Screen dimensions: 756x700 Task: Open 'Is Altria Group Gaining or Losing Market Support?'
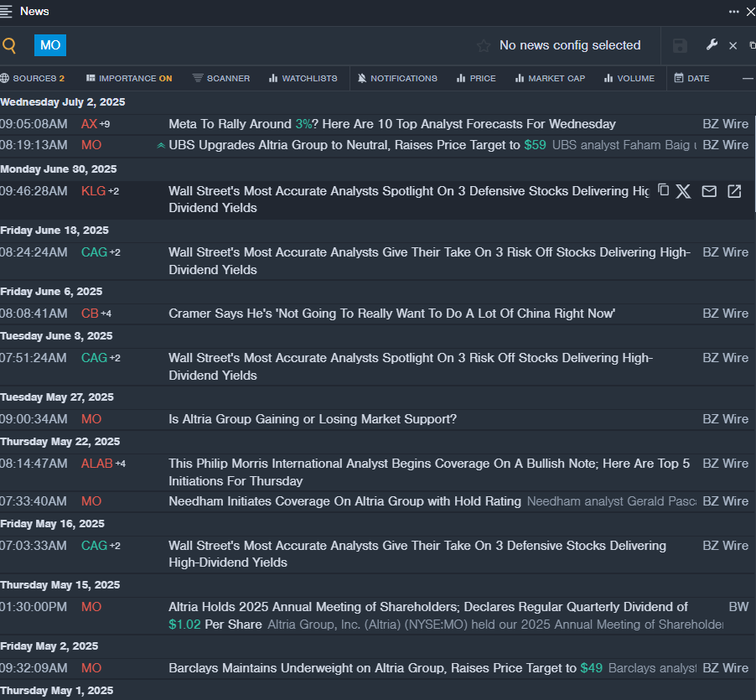pos(313,419)
